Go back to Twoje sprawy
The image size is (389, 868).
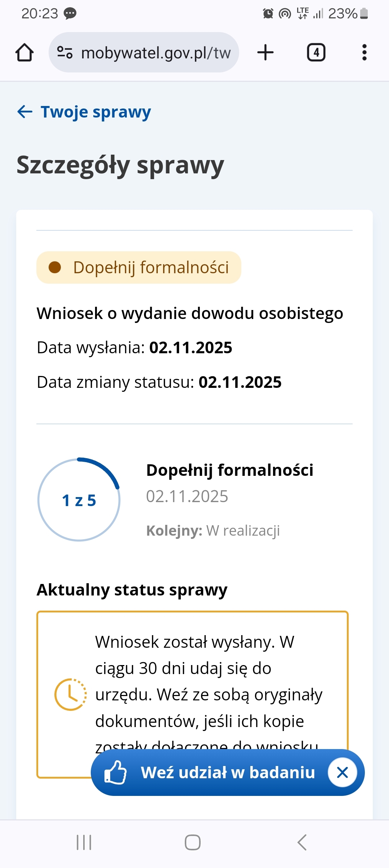click(95, 112)
